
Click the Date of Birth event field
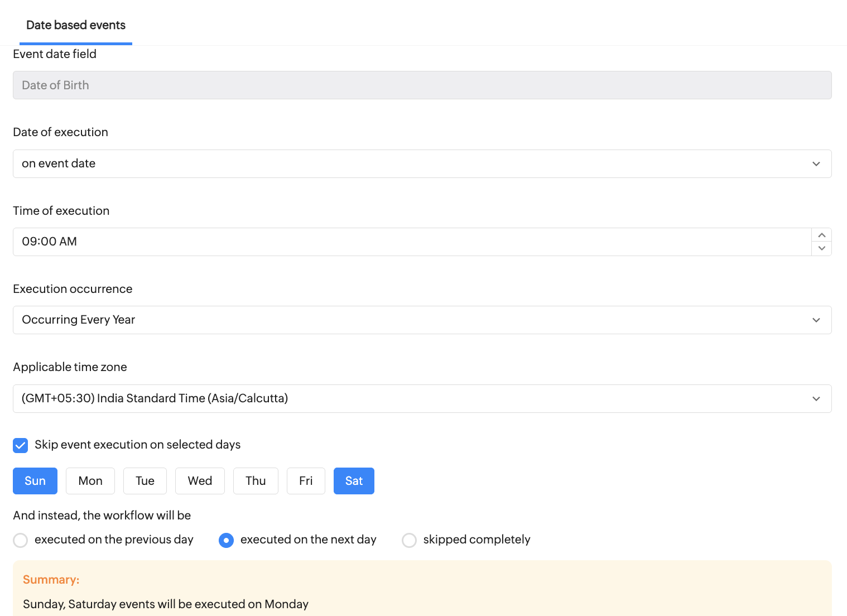pos(422,85)
